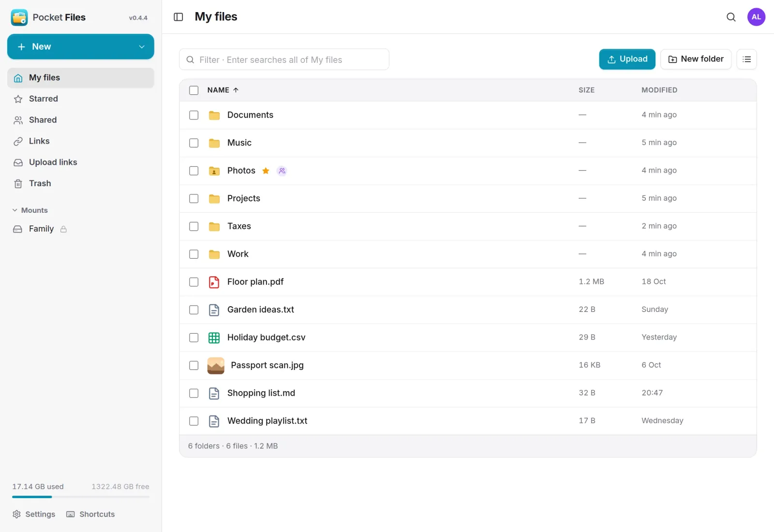Click the Upload button
774x532 pixels.
click(627, 59)
